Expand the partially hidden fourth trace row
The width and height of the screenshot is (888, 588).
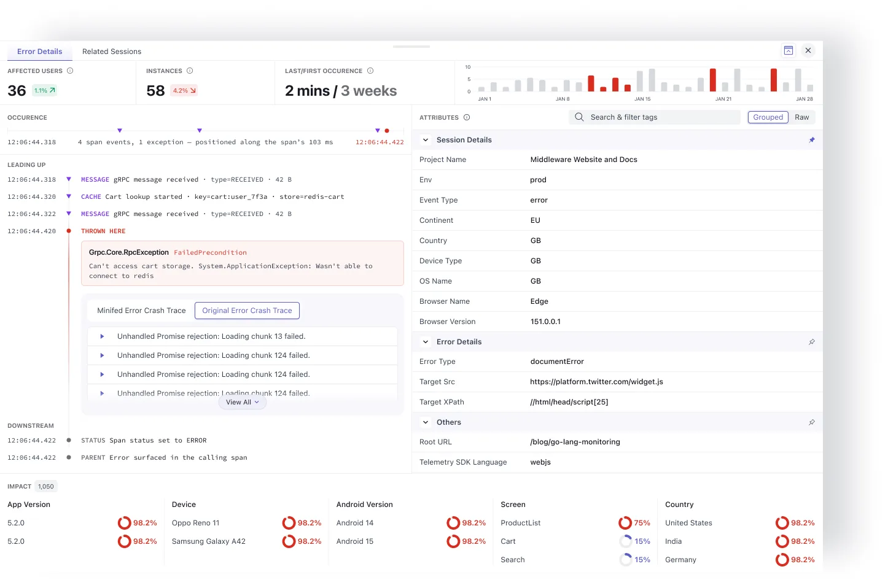102,393
